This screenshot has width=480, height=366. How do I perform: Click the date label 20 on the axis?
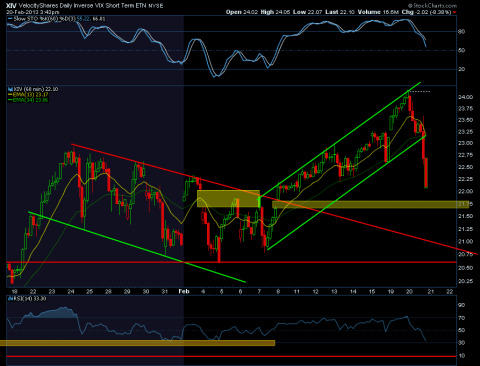pyautogui.click(x=409, y=292)
